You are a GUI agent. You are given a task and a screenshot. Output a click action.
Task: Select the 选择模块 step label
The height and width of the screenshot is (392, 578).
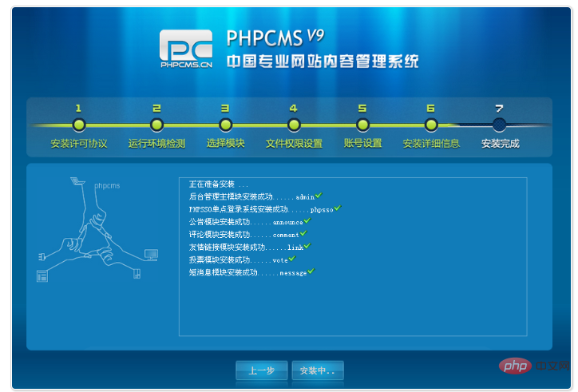[225, 143]
